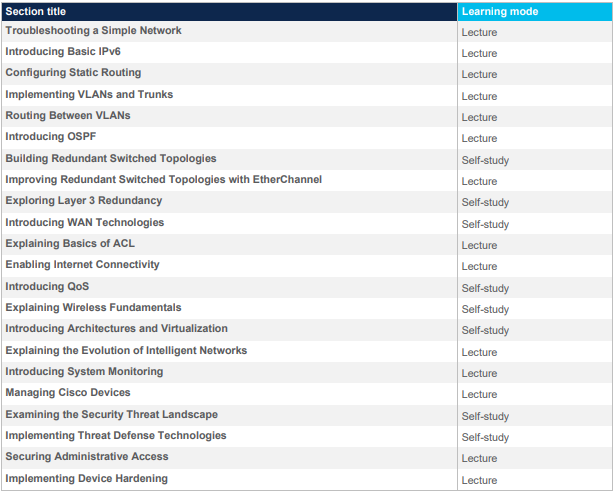Click 'Introducing QoS' section title
Viewport: 614px width, 493px height.
pos(47,287)
